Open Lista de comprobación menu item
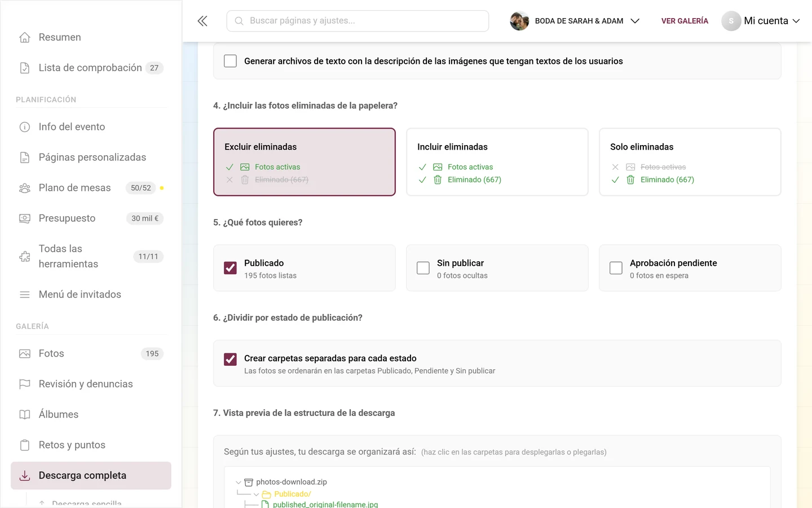 pos(91,68)
